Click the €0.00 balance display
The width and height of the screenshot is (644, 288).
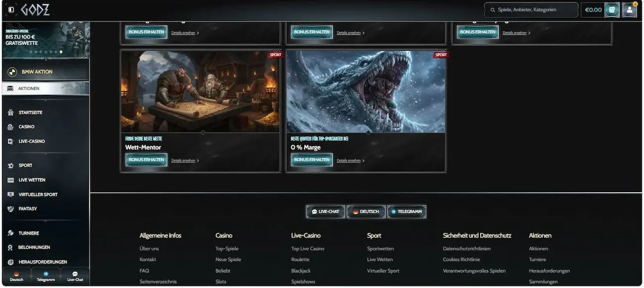pyautogui.click(x=593, y=10)
